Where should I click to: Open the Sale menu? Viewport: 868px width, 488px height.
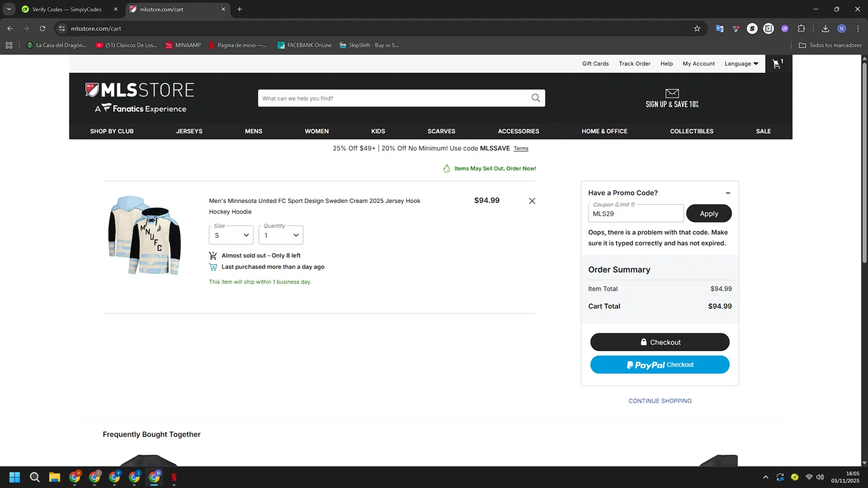click(763, 131)
